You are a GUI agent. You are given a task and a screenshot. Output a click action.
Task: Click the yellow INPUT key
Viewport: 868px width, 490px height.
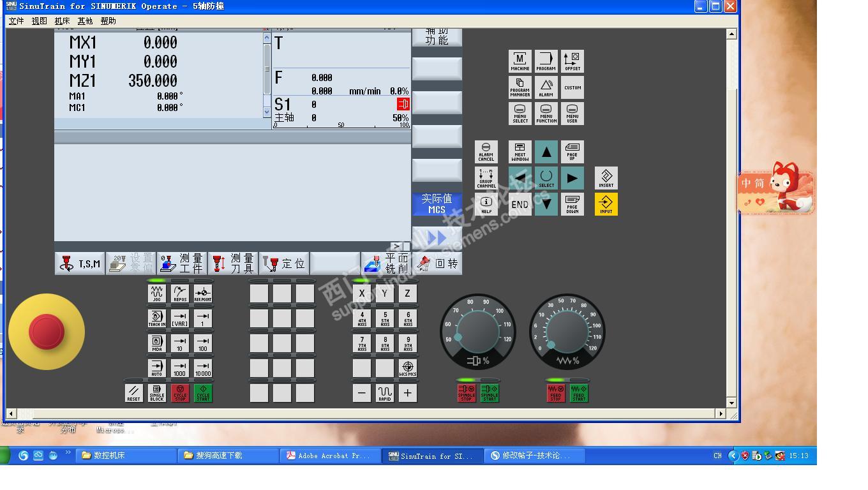[x=606, y=204]
